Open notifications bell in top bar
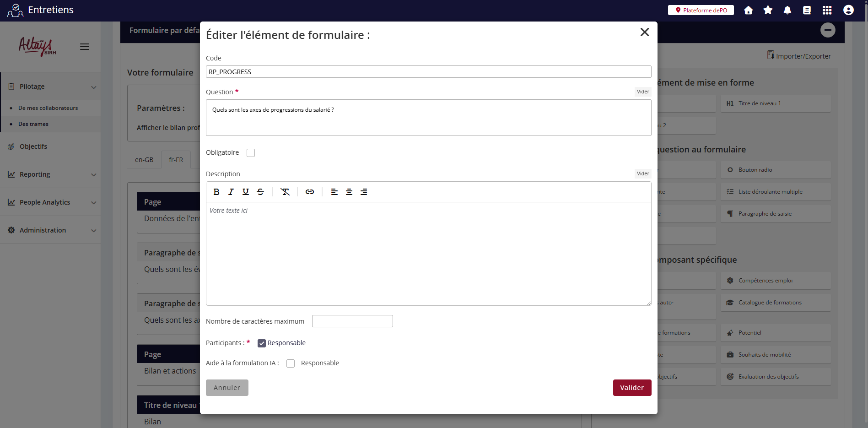Image resolution: width=868 pixels, height=428 pixels. click(787, 10)
